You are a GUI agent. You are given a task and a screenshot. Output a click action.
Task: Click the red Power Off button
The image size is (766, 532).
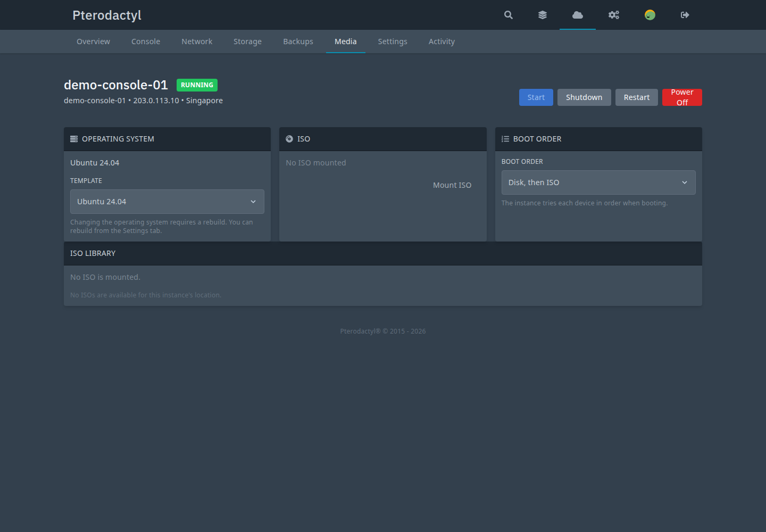682,97
